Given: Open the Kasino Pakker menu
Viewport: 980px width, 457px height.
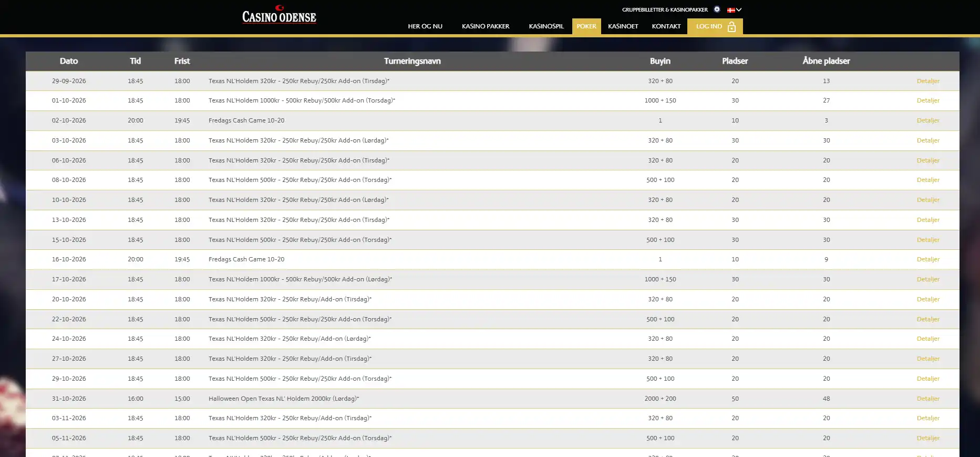Looking at the screenshot, I should 486,26.
